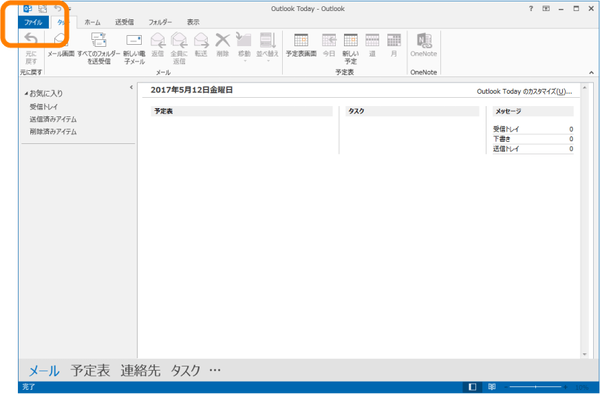The width and height of the screenshot is (600, 394).
Task: Click すべてのフォルダーを送受信 in the ribbon
Action: point(99,48)
